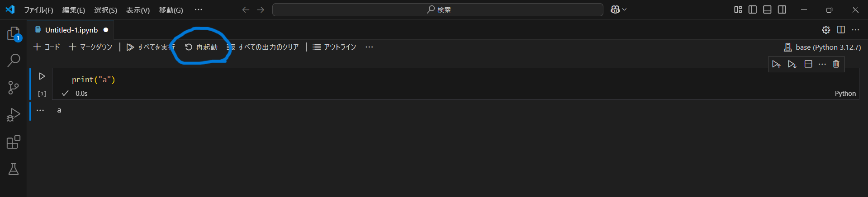Select the Untitled-1.ipynb tab
Viewport: 868px width, 197px height.
(71, 30)
